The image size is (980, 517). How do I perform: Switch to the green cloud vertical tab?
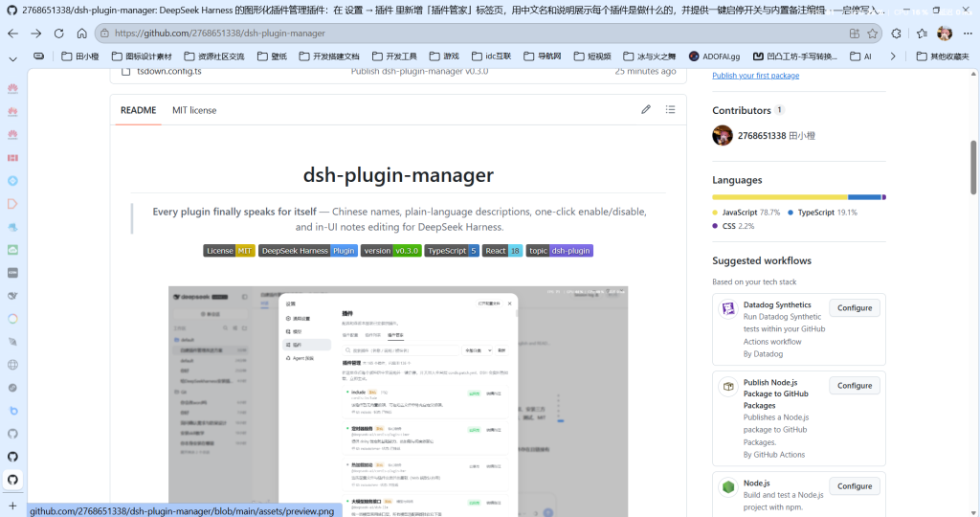(12, 250)
